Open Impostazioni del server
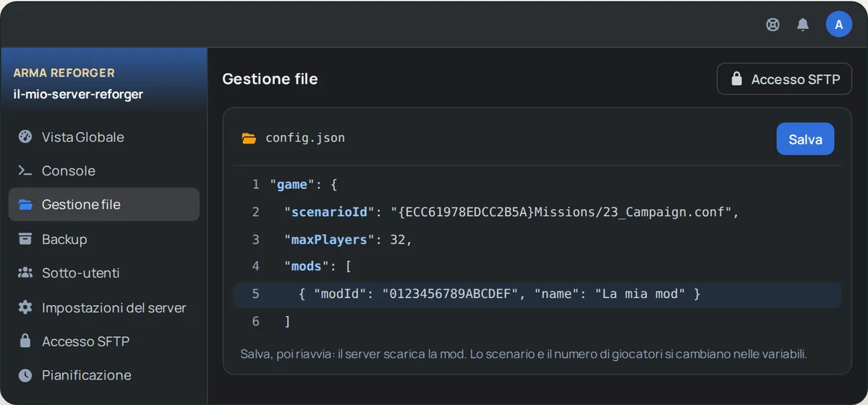The image size is (868, 405). (104, 307)
